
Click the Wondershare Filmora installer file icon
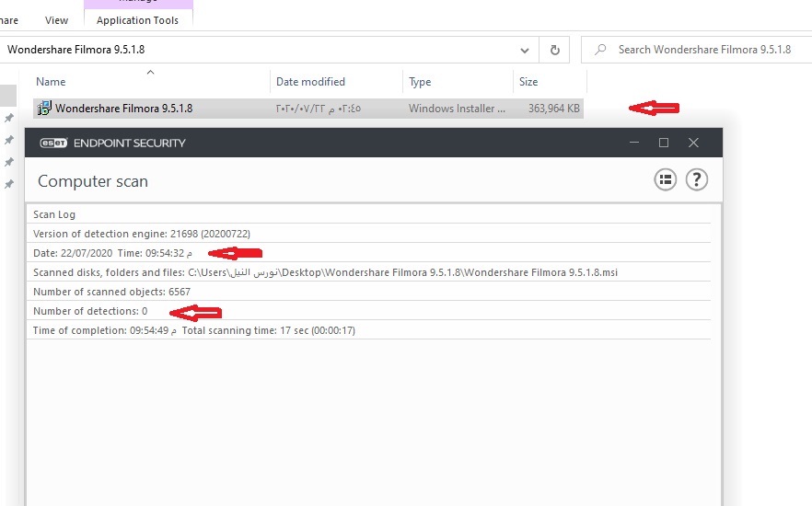pos(43,109)
